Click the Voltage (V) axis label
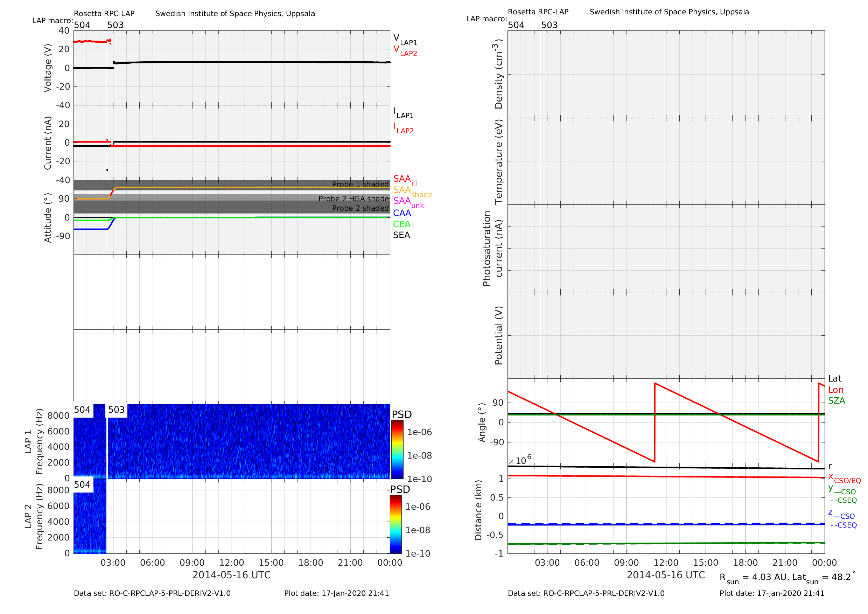 [x=48, y=68]
